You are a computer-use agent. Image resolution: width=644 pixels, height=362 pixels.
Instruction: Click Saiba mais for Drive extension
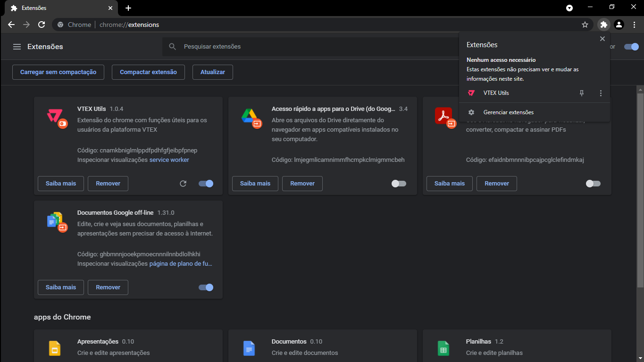(255, 184)
